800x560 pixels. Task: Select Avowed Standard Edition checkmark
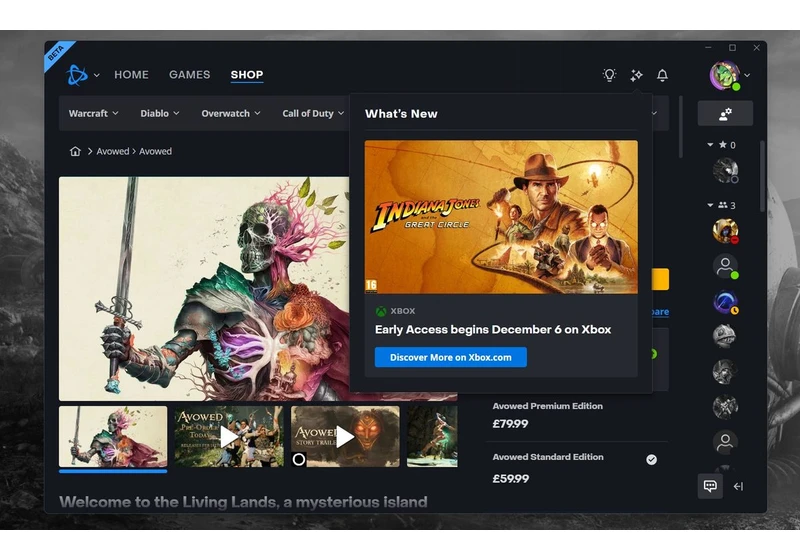(x=652, y=460)
